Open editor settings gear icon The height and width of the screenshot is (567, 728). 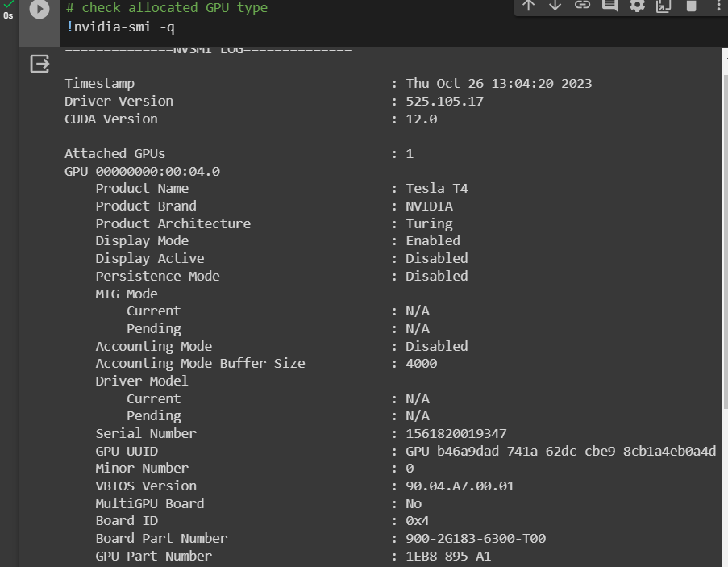[637, 6]
